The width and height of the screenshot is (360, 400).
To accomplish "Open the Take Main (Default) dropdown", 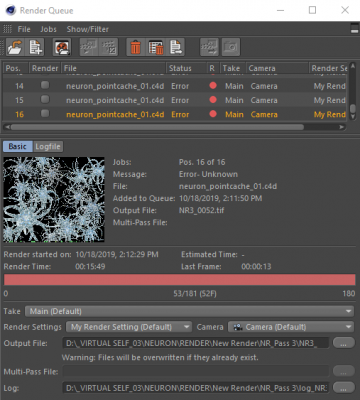I will point(190,311).
